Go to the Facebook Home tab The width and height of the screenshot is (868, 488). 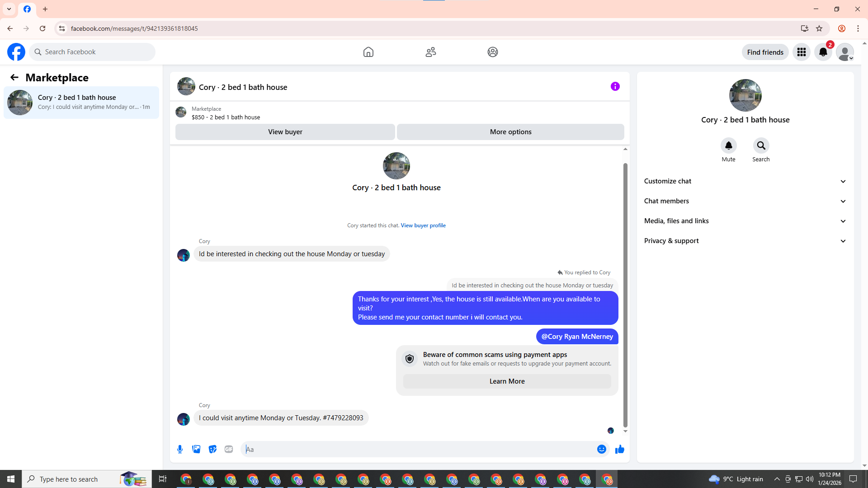click(x=368, y=52)
